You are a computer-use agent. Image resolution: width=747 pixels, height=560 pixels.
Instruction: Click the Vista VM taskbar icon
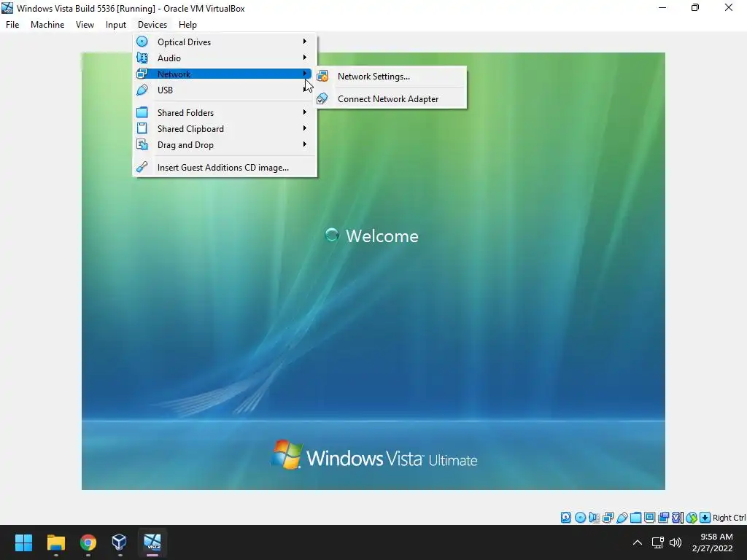pos(152,542)
